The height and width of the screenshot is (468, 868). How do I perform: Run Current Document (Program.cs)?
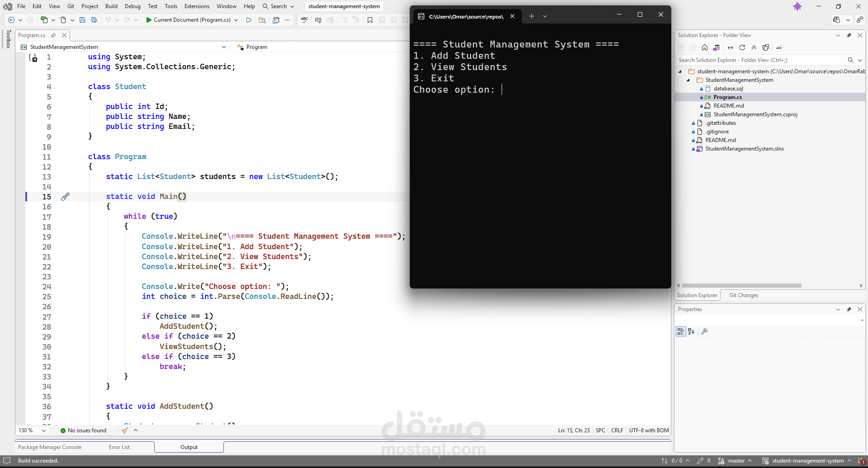[188, 20]
